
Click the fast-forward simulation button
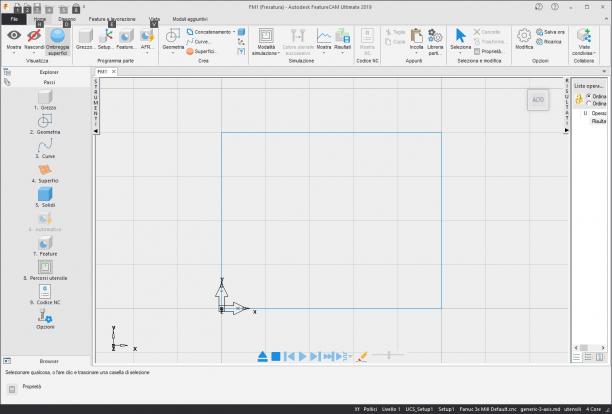click(x=329, y=356)
